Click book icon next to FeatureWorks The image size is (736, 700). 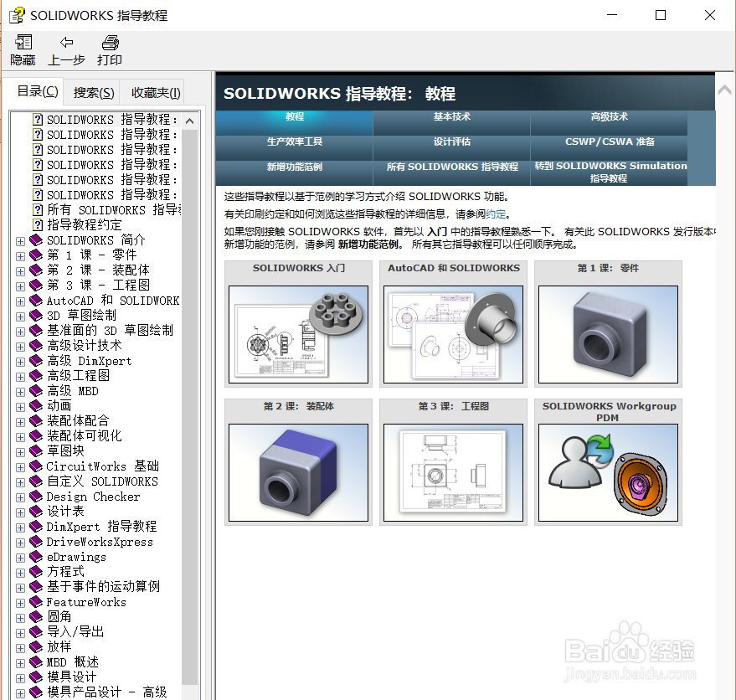[x=36, y=602]
